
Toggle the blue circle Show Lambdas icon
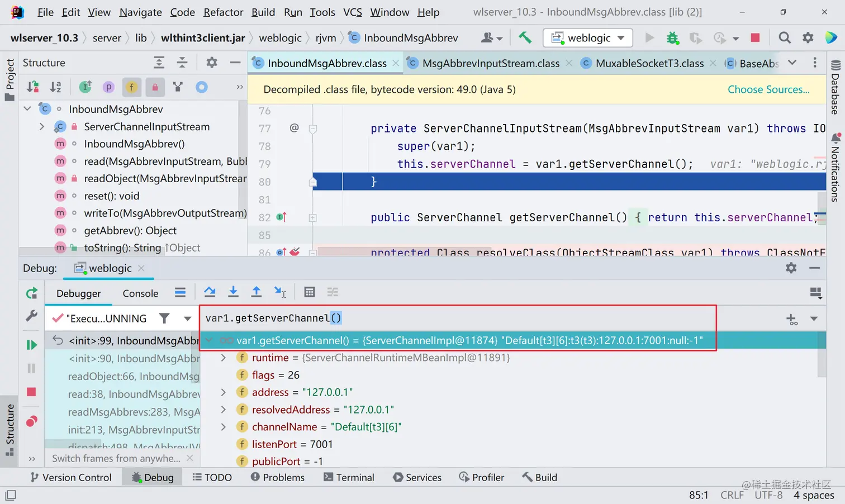(x=201, y=87)
